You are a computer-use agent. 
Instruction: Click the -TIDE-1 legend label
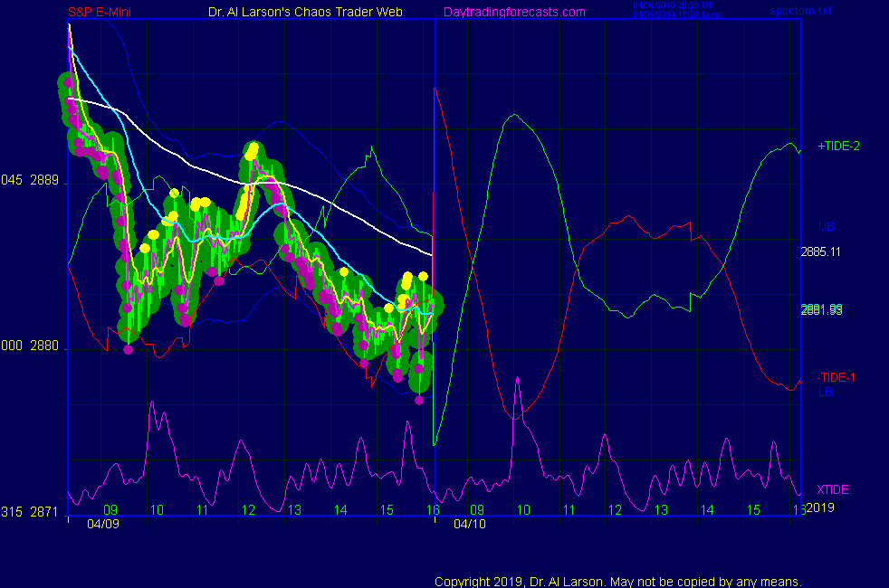coord(836,377)
